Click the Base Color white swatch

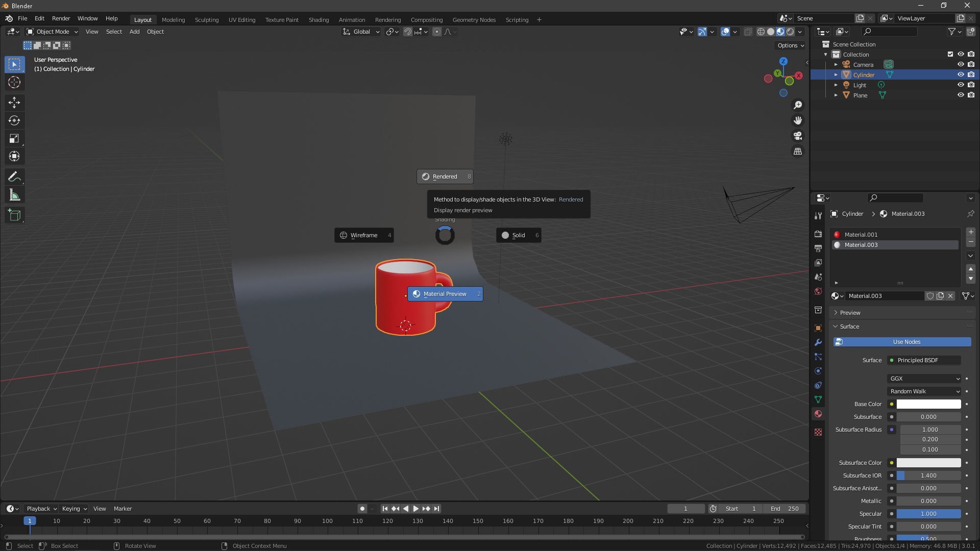click(928, 404)
